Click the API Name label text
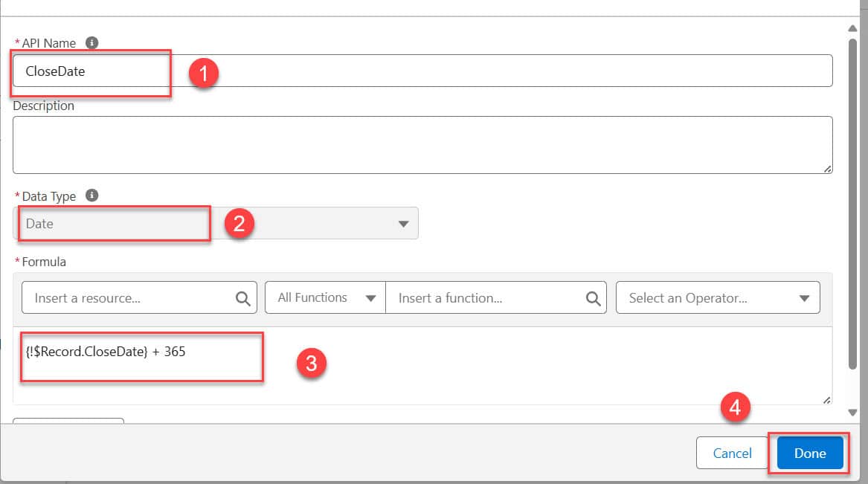Image resolution: width=868 pixels, height=484 pixels. (x=48, y=43)
